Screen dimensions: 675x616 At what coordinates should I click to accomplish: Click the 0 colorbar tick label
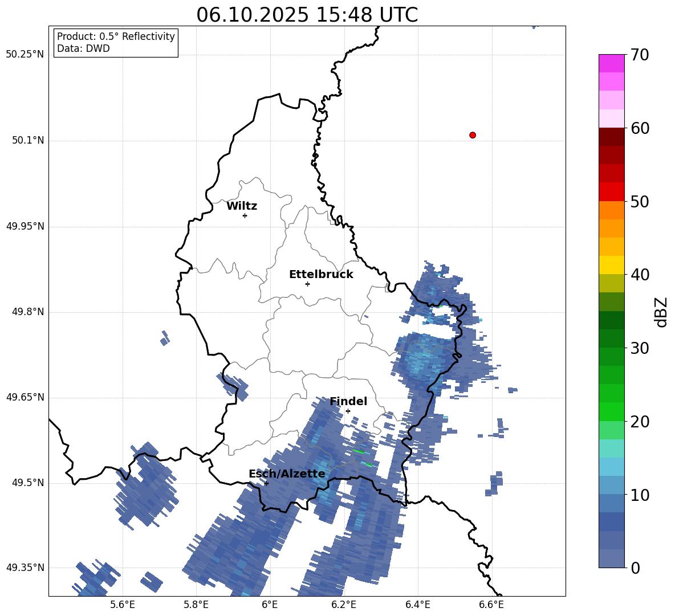(635, 568)
